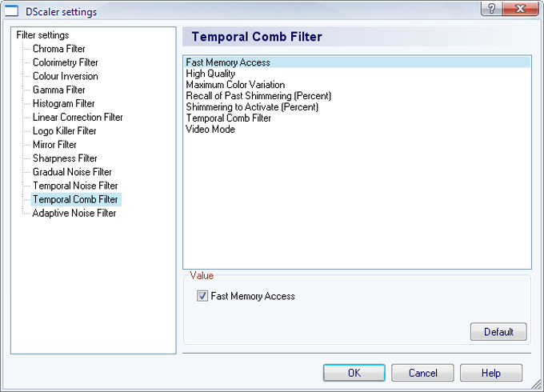
Task: Select Maximum Color Variation setting
Action: (357, 85)
